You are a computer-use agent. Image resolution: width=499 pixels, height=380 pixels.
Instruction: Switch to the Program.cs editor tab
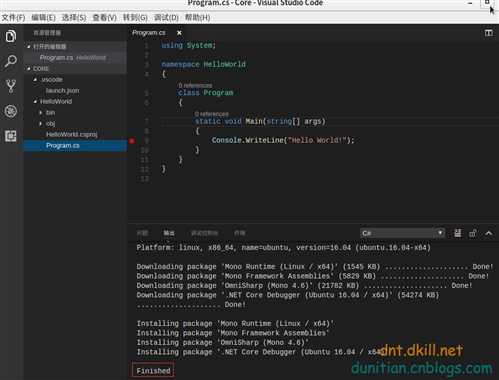(x=149, y=33)
